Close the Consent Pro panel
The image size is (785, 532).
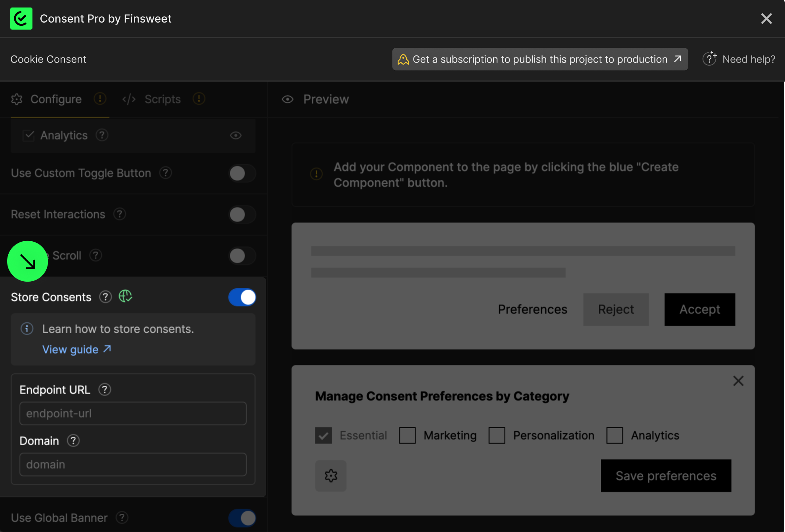(766, 19)
